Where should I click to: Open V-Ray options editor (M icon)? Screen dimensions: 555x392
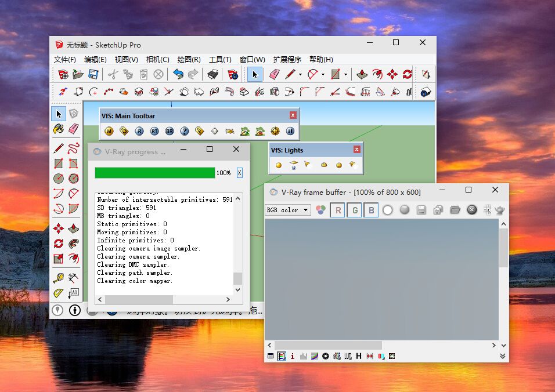pos(109,131)
